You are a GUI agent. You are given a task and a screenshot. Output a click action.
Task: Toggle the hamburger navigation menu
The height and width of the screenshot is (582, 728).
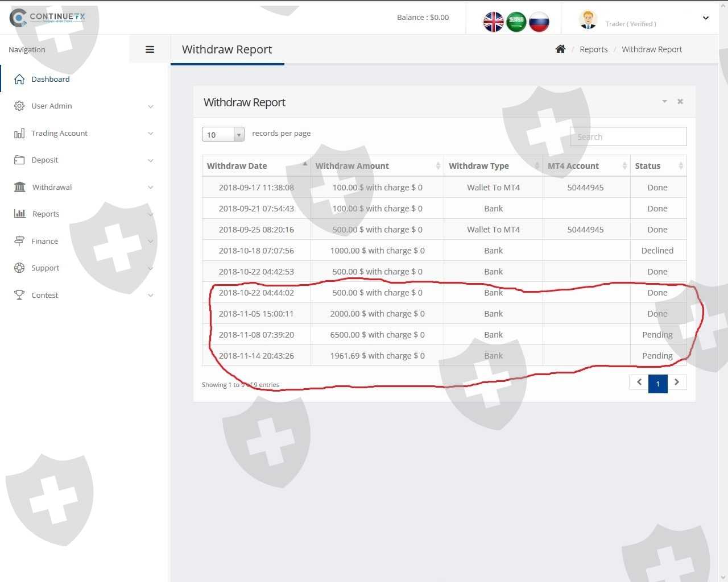(x=150, y=49)
